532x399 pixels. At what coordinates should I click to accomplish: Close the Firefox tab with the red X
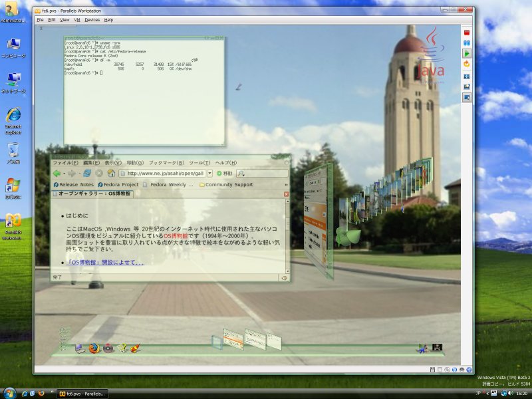pyautogui.click(x=287, y=194)
